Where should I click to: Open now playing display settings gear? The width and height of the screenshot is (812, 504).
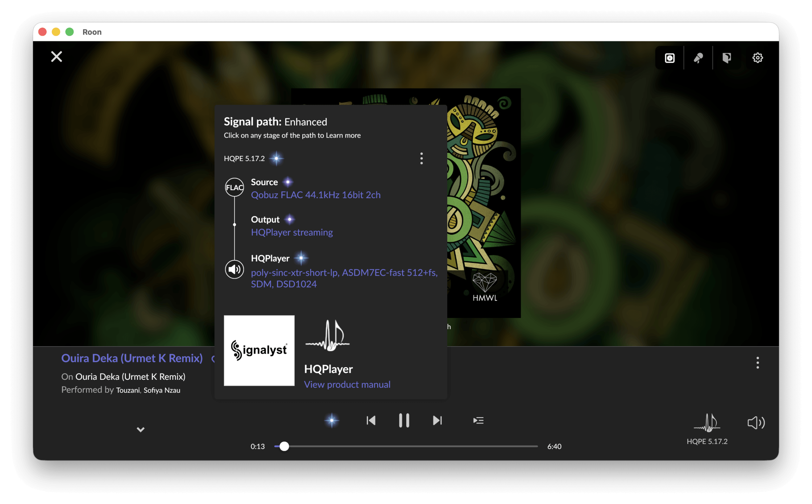[757, 58]
